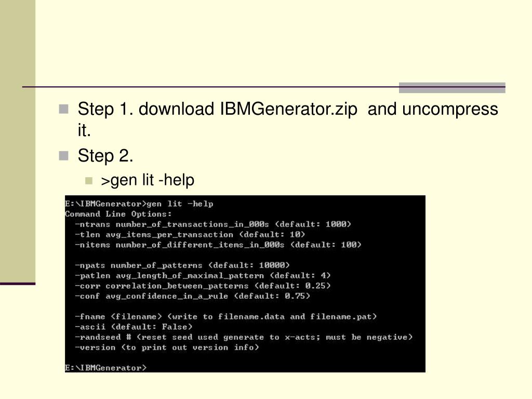This screenshot has width=532, height=399.
Task: Click the -corr correlation_between_patterns line
Action: [203, 286]
